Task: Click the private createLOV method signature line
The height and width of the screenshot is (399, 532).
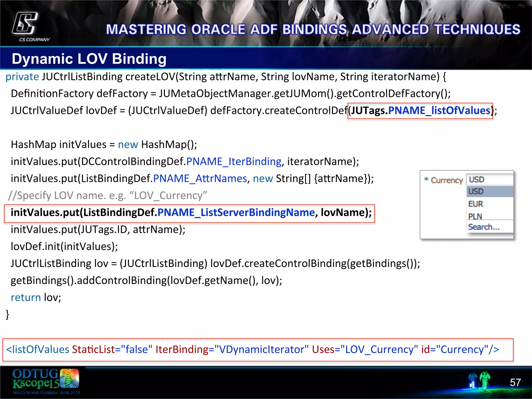Action: point(226,77)
